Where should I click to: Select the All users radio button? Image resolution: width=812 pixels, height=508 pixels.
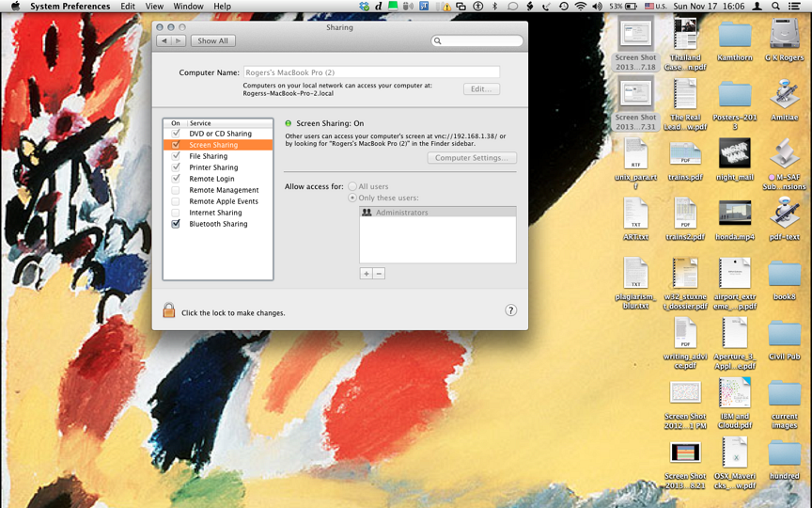click(352, 186)
